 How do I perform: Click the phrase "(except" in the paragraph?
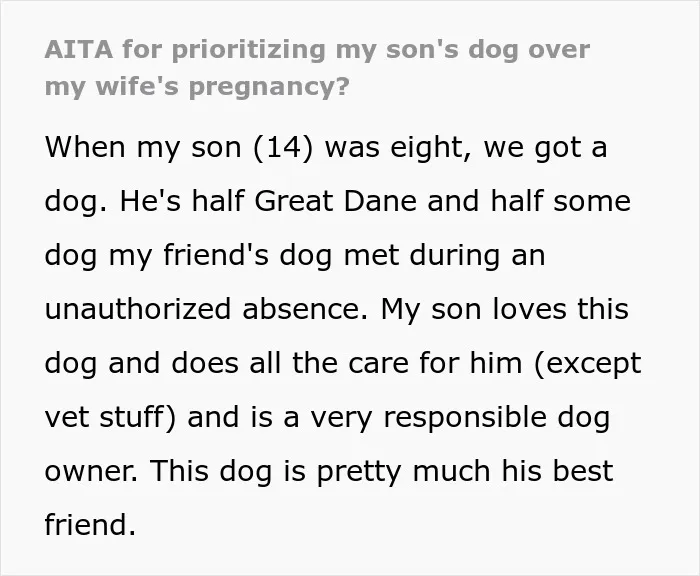pos(588,363)
